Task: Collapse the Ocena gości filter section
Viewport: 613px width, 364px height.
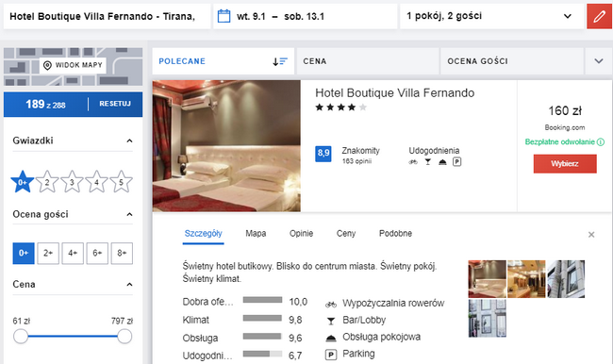Action: [129, 214]
